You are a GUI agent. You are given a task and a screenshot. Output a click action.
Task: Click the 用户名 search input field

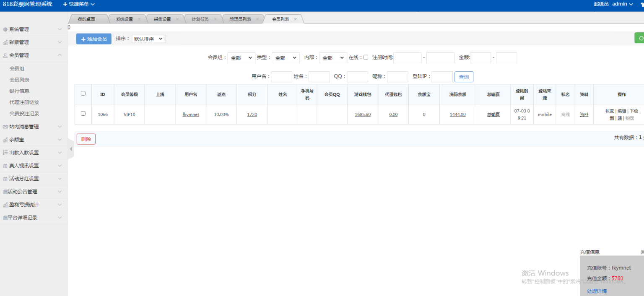click(281, 77)
